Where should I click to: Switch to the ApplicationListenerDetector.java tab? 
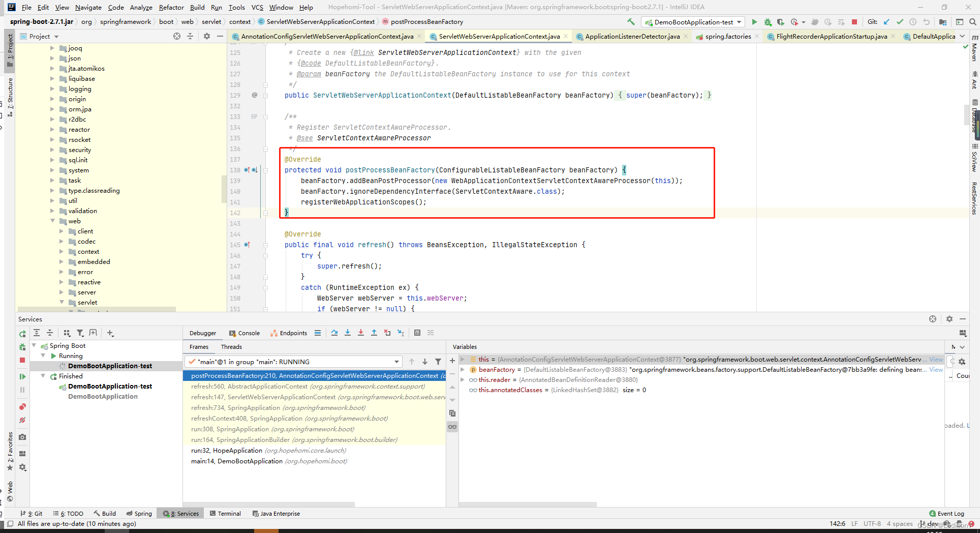[x=632, y=36]
